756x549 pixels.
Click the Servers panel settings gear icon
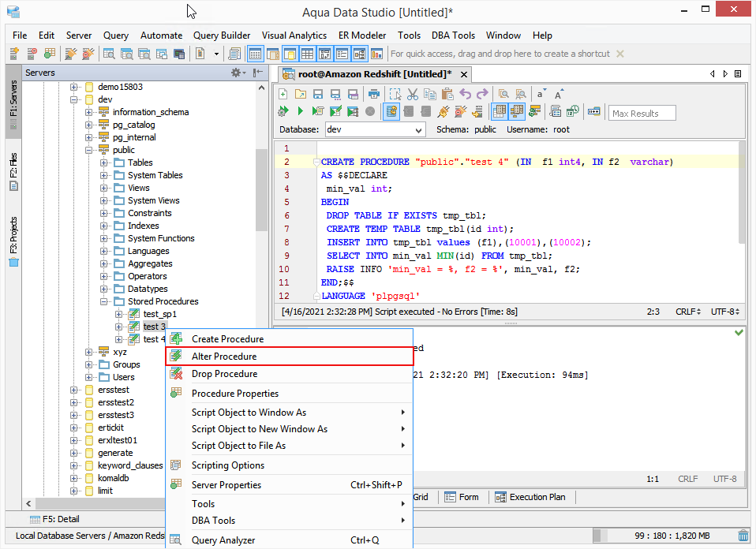point(235,73)
